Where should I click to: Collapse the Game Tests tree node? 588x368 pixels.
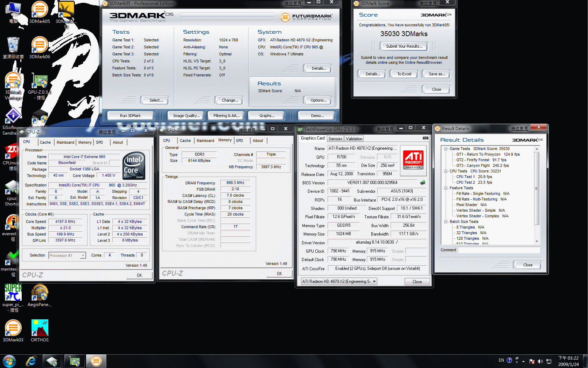446,149
